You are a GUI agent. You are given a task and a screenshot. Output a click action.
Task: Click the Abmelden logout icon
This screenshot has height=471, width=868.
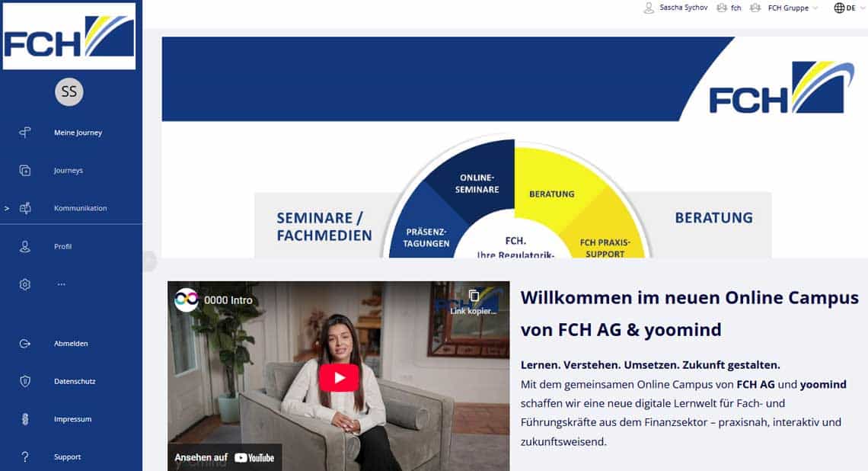click(25, 344)
